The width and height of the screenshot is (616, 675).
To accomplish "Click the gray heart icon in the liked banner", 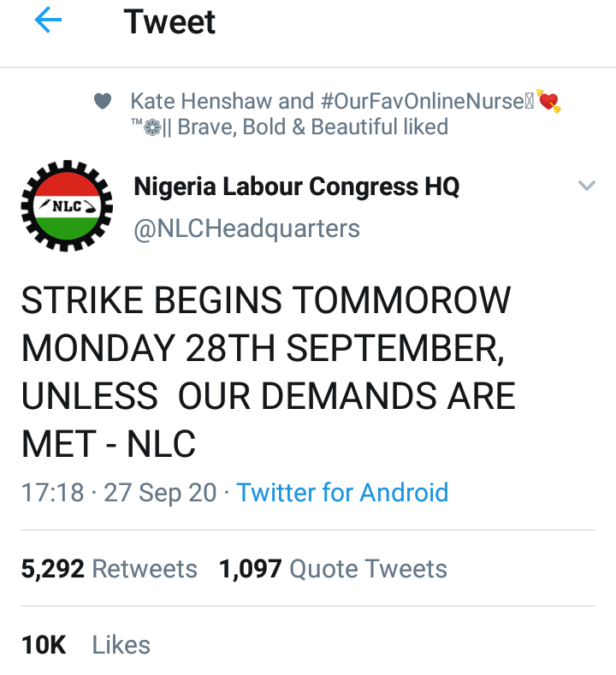I will click(103, 102).
